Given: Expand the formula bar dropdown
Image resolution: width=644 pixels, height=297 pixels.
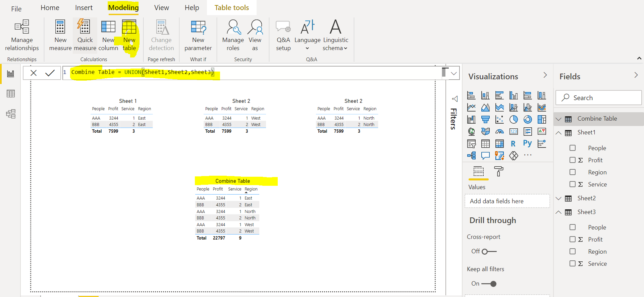Looking at the screenshot, I should point(454,73).
